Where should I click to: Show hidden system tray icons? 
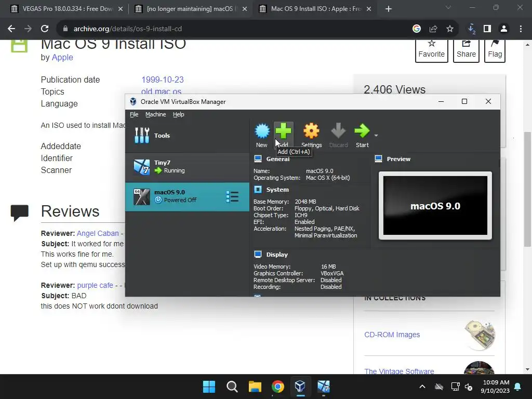[422, 387]
